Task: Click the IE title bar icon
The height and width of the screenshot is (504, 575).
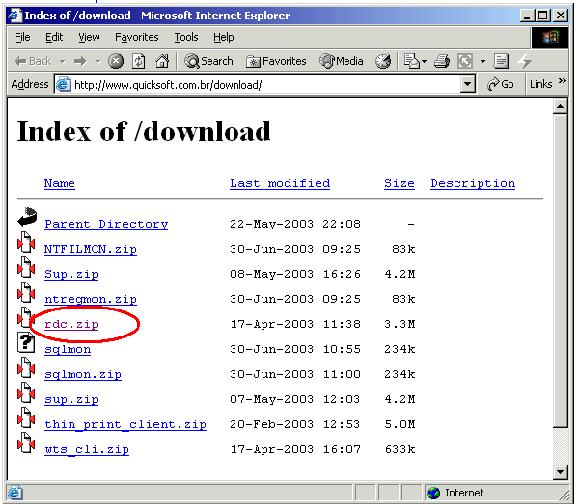Action: pyautogui.click(x=15, y=15)
